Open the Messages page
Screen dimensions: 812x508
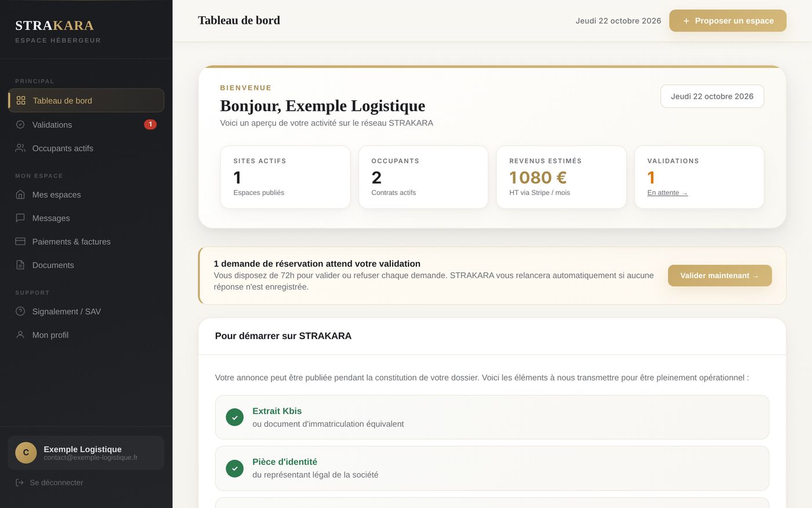point(86,218)
